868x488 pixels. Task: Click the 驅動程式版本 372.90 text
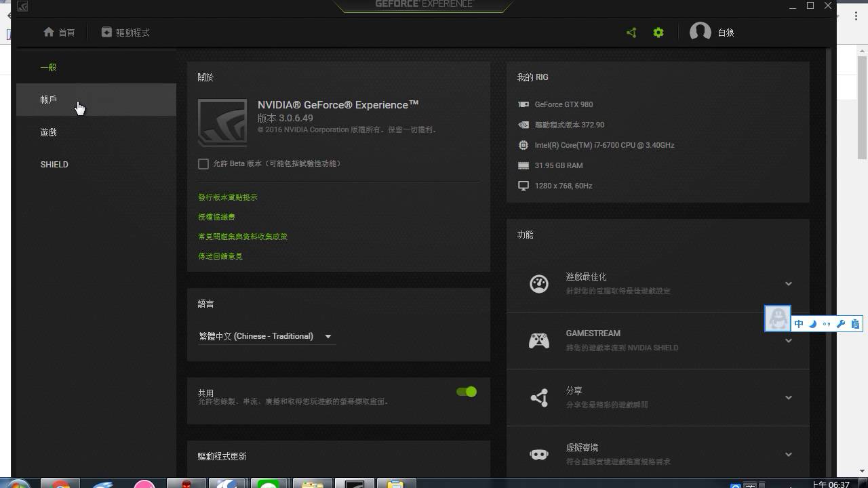pyautogui.click(x=570, y=125)
